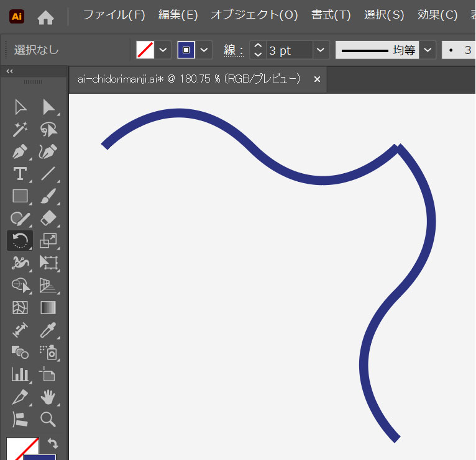The height and width of the screenshot is (460, 476).
Task: Select the Symbol Sprayer tool
Action: [x=48, y=352]
